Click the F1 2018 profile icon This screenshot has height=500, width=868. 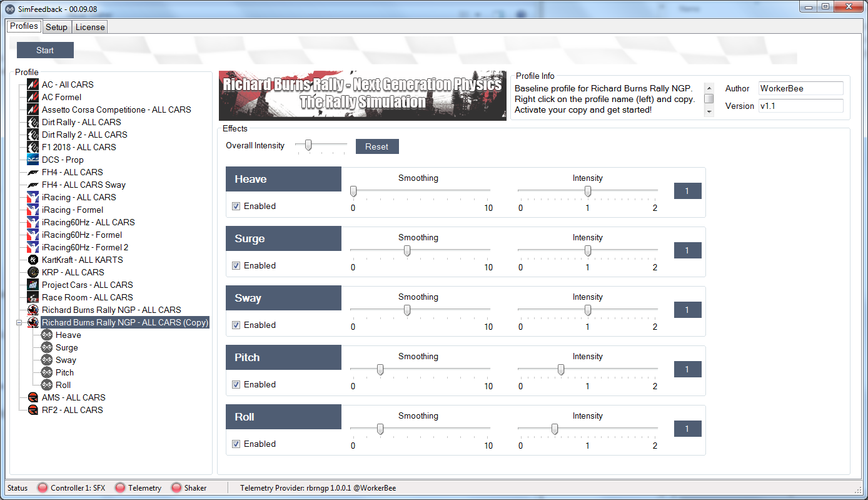click(x=33, y=147)
